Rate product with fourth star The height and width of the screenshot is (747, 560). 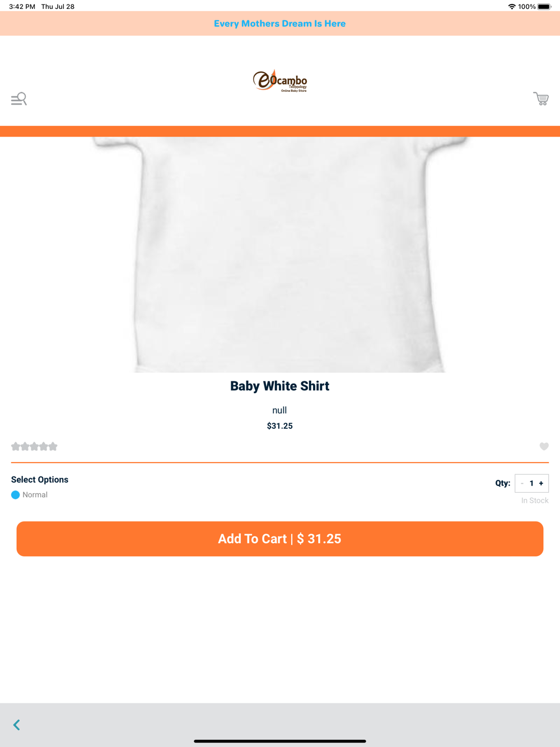pyautogui.click(x=44, y=446)
